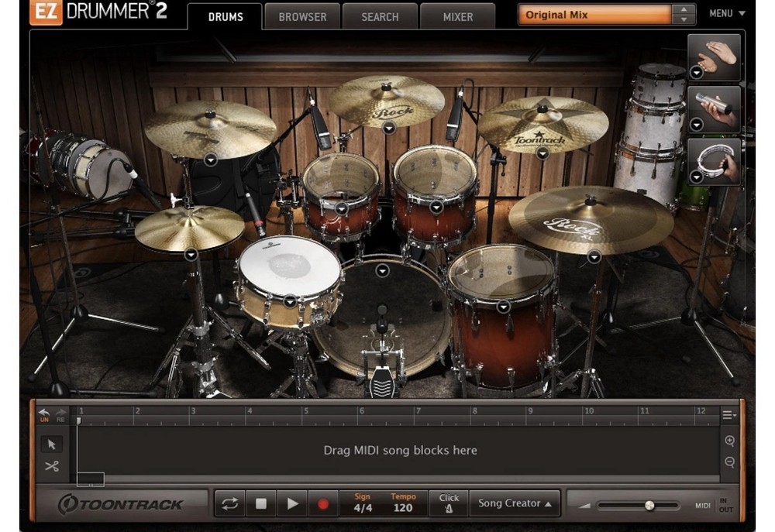Expand the Song Creator panel
Image resolution: width=775 pixels, height=532 pixels.
pos(514,503)
